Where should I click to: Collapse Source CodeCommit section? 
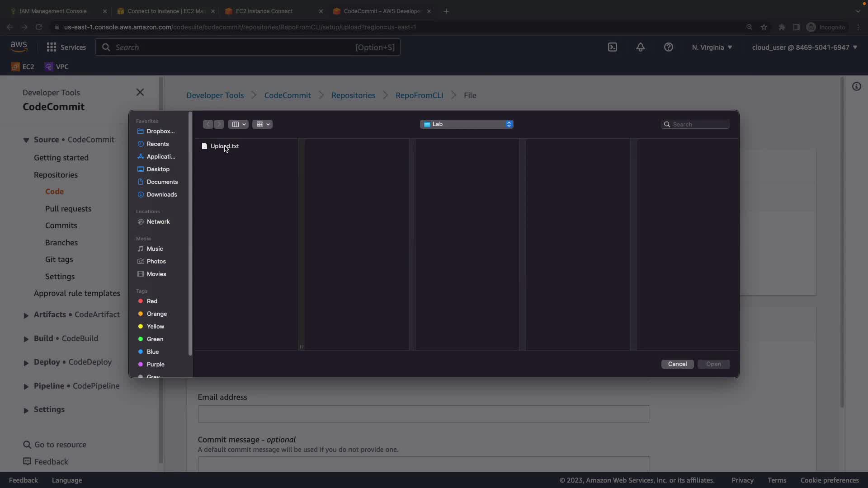[26, 140]
